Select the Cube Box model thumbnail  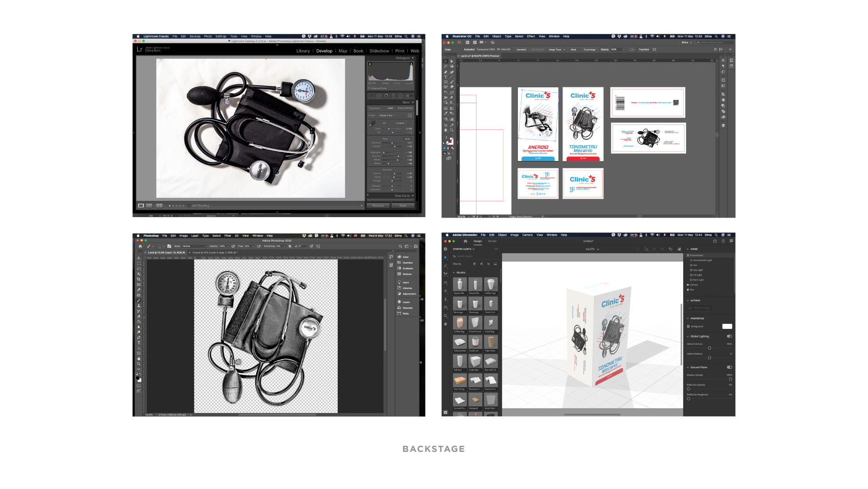pyautogui.click(x=475, y=361)
